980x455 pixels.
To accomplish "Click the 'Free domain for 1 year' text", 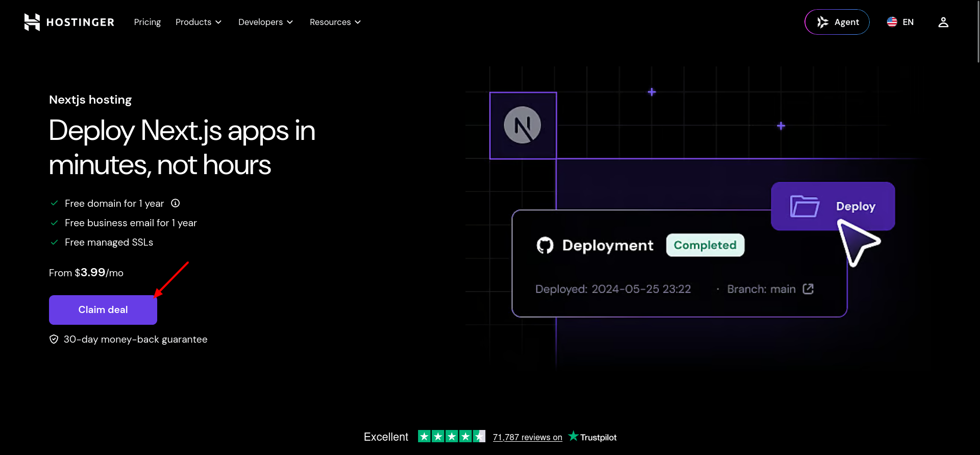I will [x=114, y=204].
